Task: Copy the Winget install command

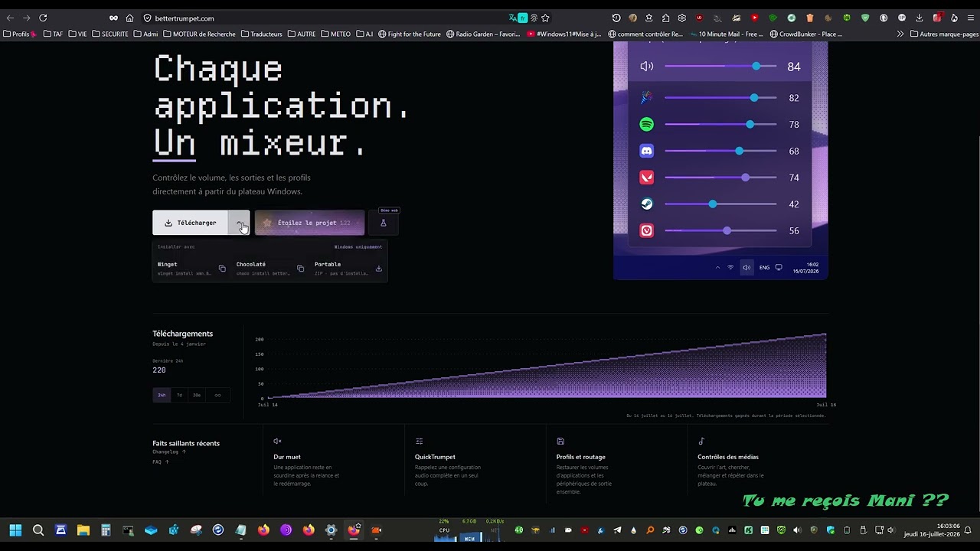Action: (x=222, y=269)
